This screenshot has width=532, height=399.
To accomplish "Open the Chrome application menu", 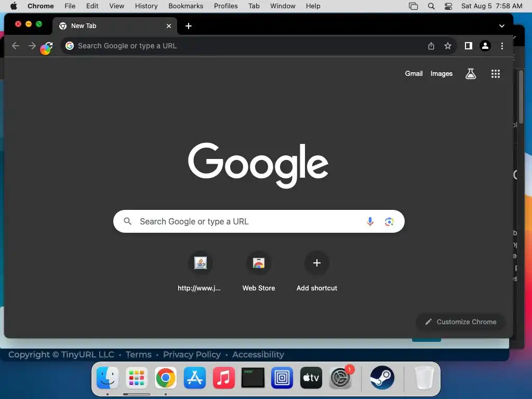I will pos(41,6).
